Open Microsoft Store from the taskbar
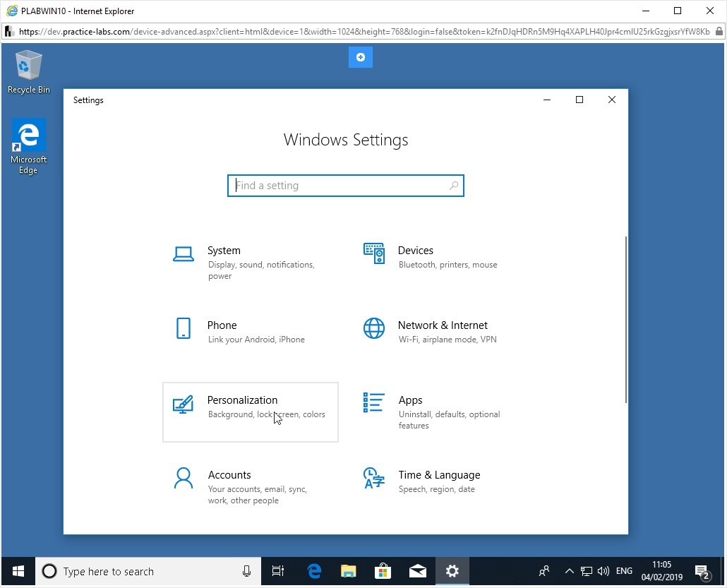This screenshot has width=727, height=588. [383, 571]
